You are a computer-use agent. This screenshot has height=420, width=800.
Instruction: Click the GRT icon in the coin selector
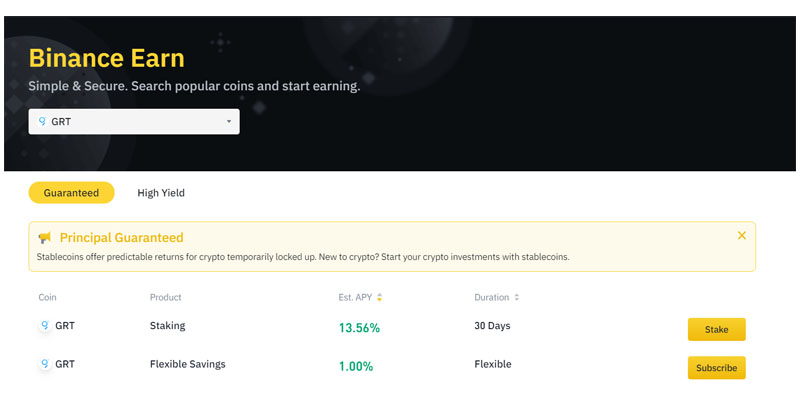42,121
